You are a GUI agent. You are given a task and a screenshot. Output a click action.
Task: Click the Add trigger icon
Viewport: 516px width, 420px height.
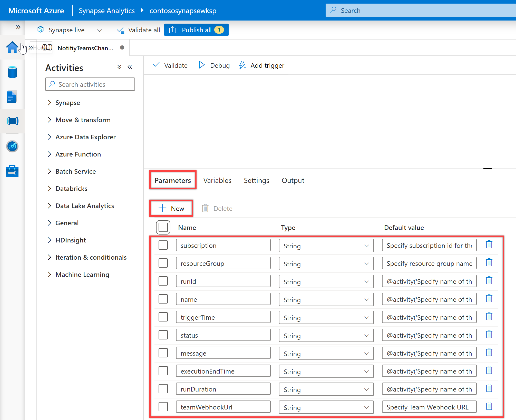(x=242, y=65)
